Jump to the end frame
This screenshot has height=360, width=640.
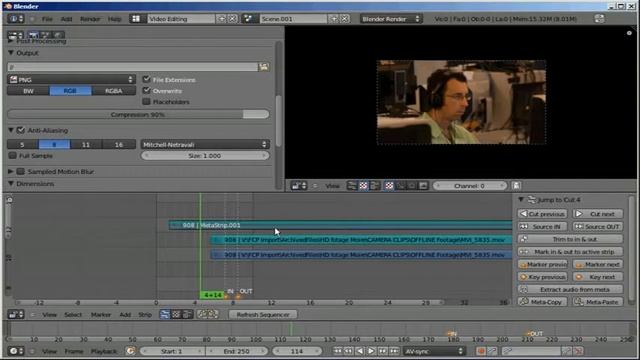click(x=394, y=351)
